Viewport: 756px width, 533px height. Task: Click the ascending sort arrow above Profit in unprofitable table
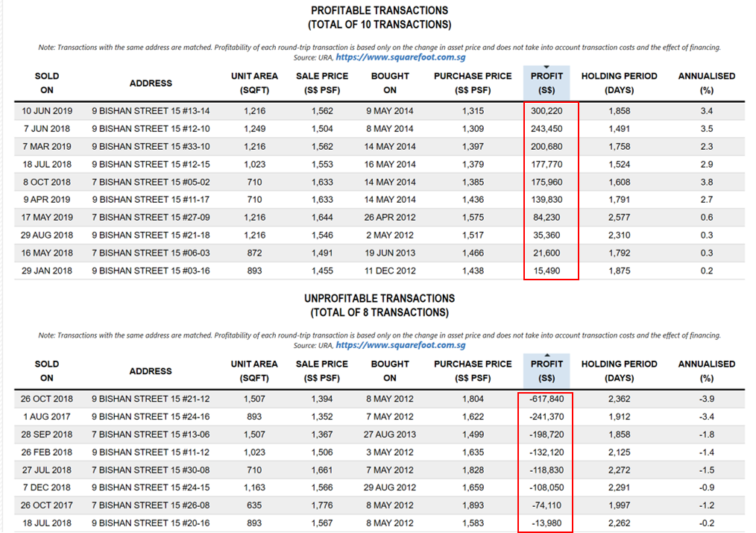point(546,355)
